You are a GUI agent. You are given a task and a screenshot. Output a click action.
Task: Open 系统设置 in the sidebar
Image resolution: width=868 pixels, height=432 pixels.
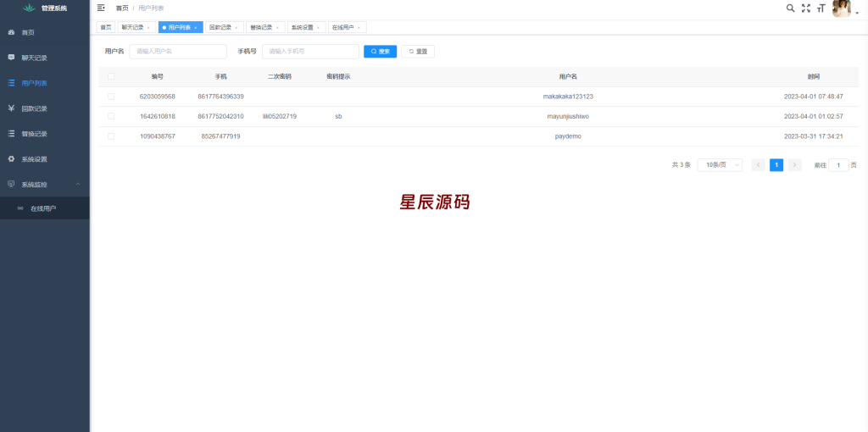coord(45,159)
